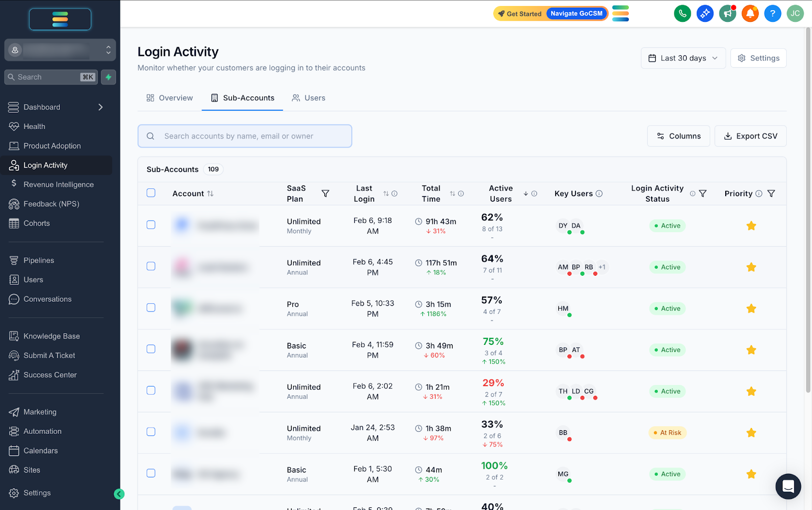812x510 pixels.
Task: Switch to the Users tab
Action: pyautogui.click(x=309, y=98)
